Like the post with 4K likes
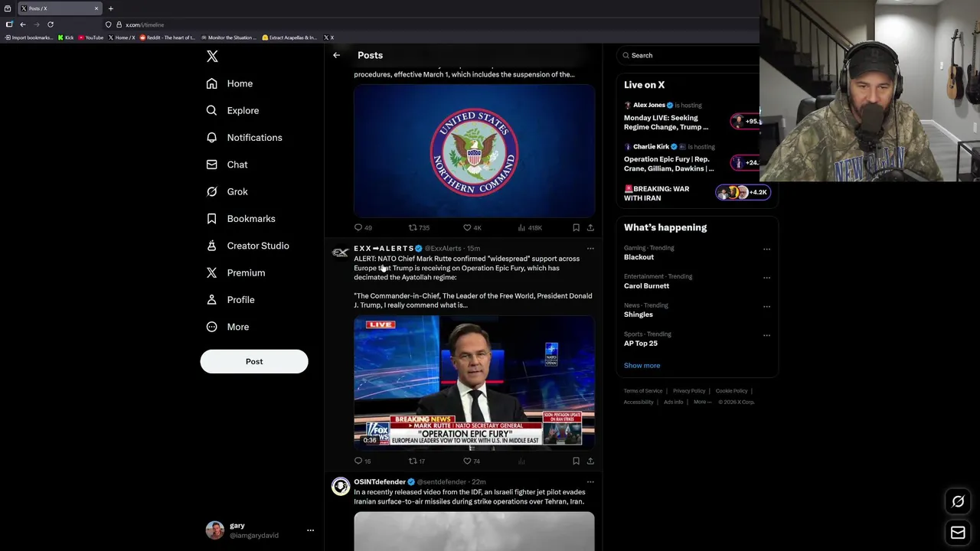 pyautogui.click(x=472, y=227)
